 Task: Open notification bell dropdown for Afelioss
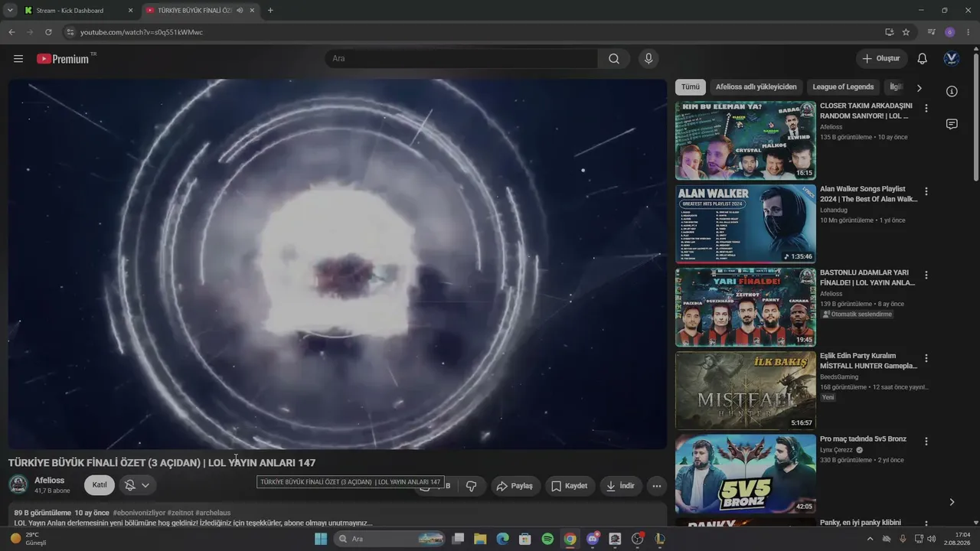tap(137, 485)
